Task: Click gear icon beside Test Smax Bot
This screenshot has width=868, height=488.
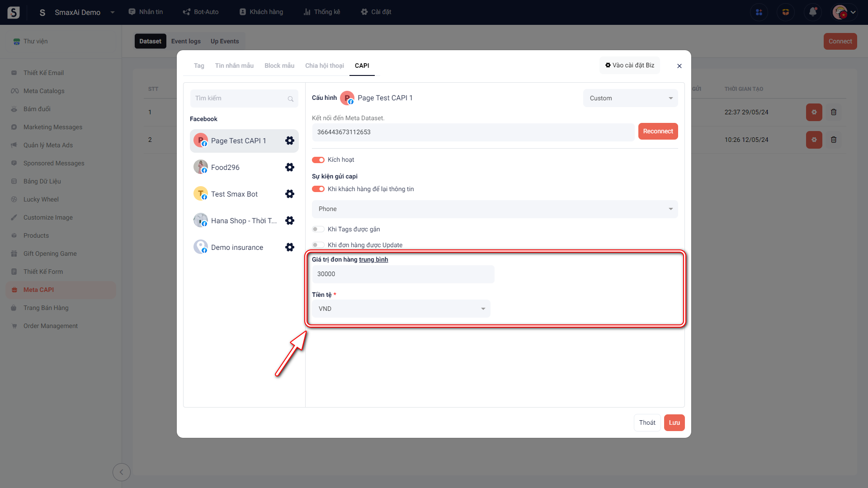Action: pyautogui.click(x=290, y=194)
